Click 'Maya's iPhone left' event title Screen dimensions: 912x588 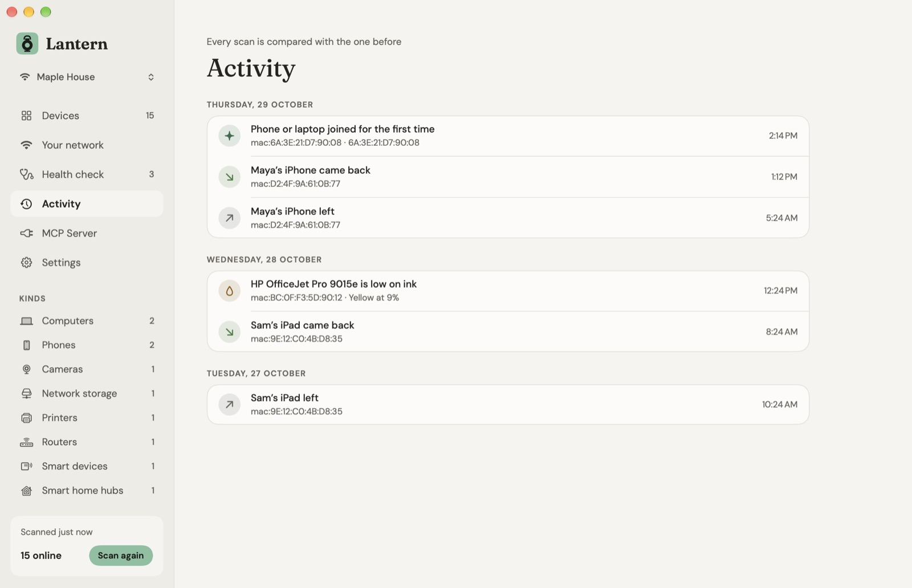point(292,211)
